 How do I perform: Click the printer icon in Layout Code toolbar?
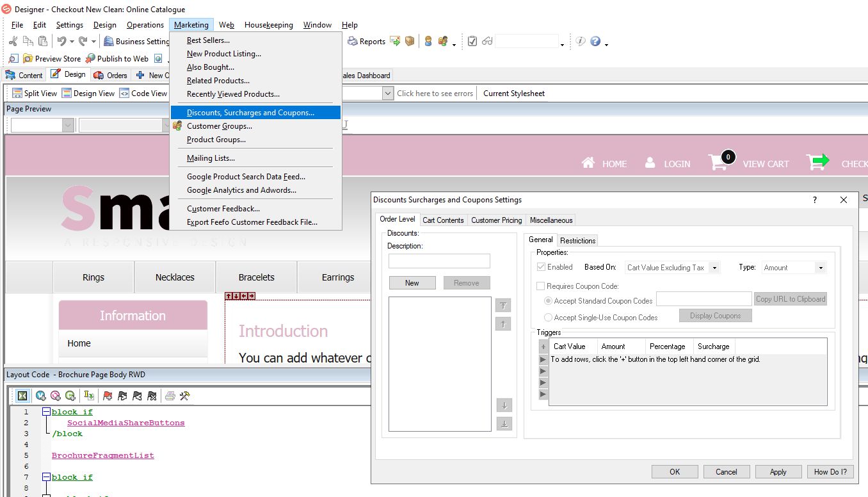(x=170, y=396)
